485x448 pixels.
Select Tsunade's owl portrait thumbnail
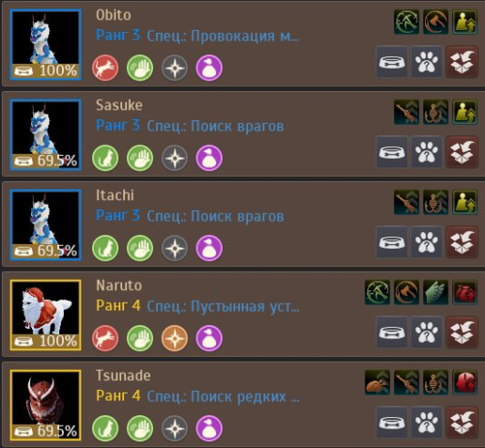pos(46,405)
